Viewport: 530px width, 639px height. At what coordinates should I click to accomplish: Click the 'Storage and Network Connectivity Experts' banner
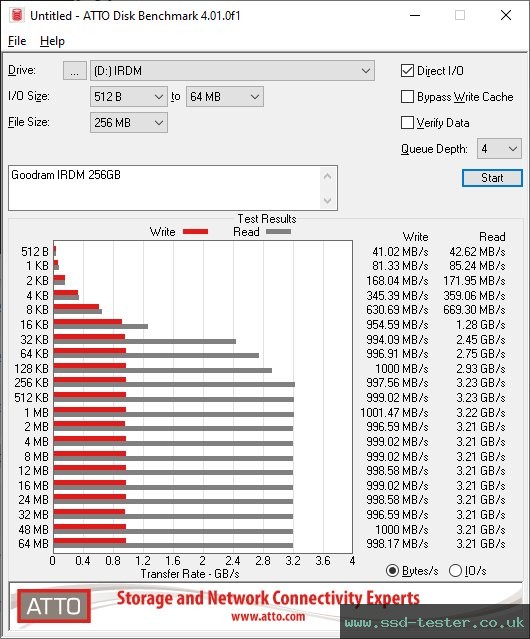[x=268, y=598]
